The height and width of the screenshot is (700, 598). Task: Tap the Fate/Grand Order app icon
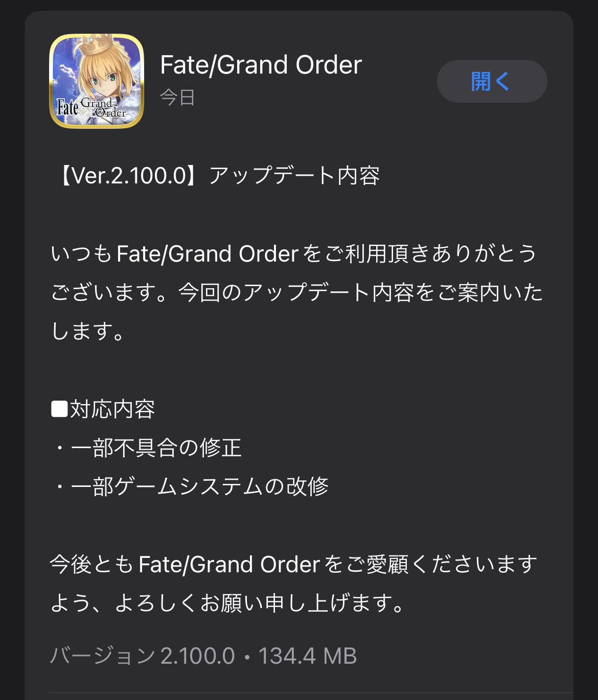pos(97,81)
